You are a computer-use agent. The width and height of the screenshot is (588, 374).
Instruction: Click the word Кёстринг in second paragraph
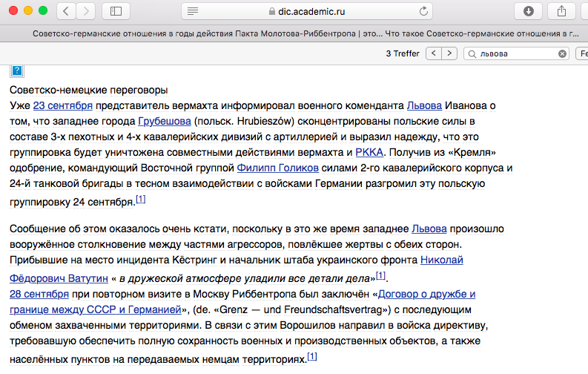click(195, 260)
